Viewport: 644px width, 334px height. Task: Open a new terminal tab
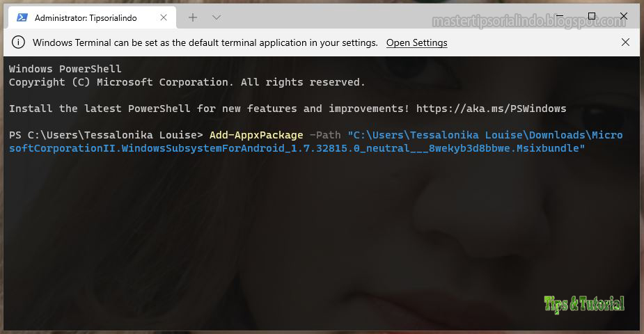coord(193,17)
